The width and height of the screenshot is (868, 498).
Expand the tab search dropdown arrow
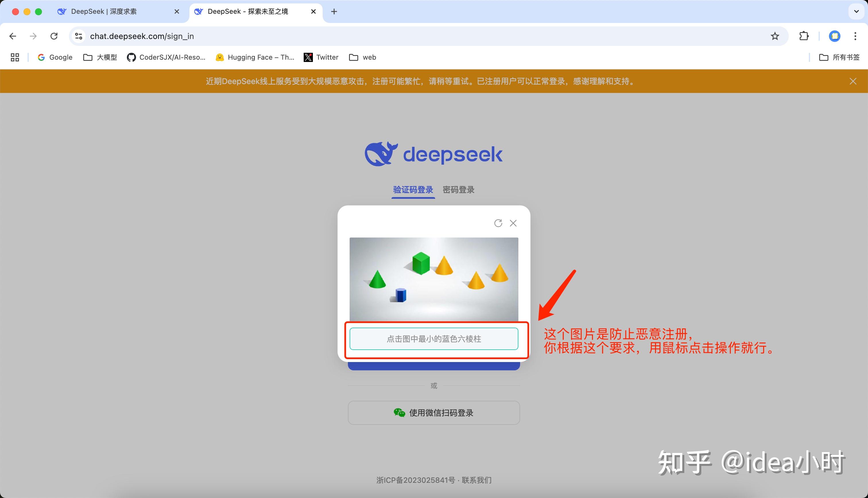(x=856, y=11)
